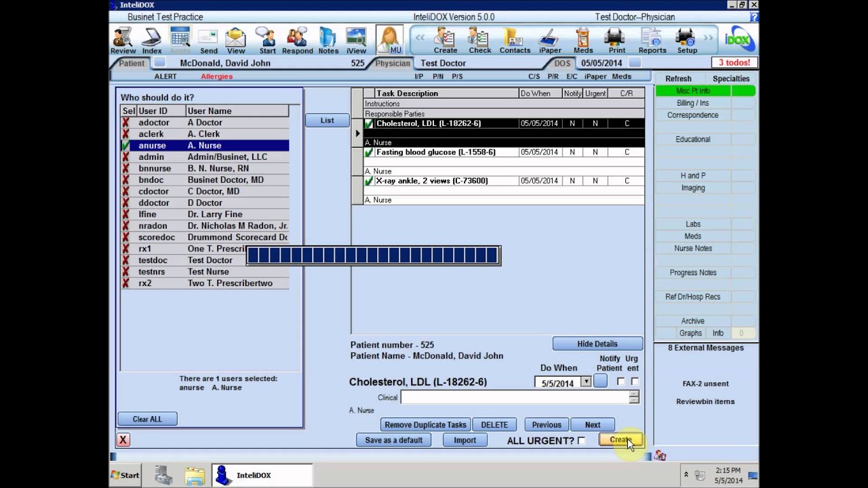868x488 pixels.
Task: Toggle selection for adoctor user
Action: tap(125, 123)
